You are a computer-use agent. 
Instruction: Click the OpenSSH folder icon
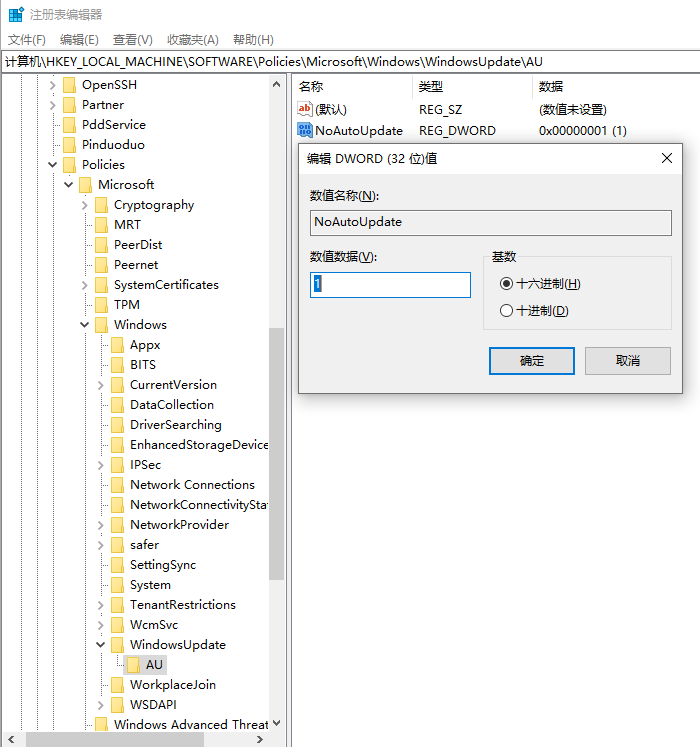(70, 85)
